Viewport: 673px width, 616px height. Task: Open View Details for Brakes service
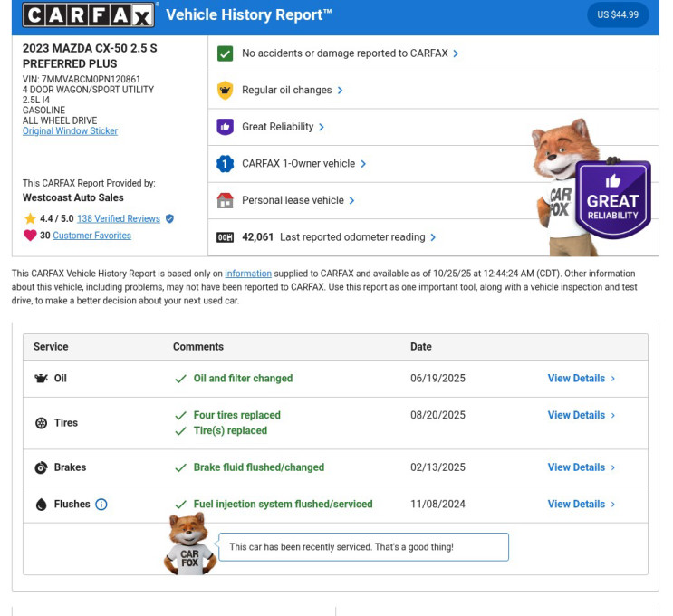point(581,467)
